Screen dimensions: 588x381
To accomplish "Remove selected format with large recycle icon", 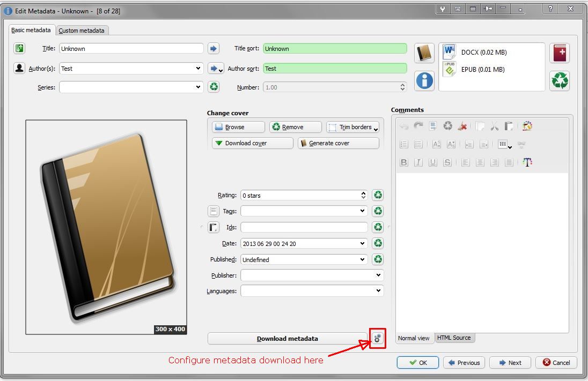I will (560, 80).
